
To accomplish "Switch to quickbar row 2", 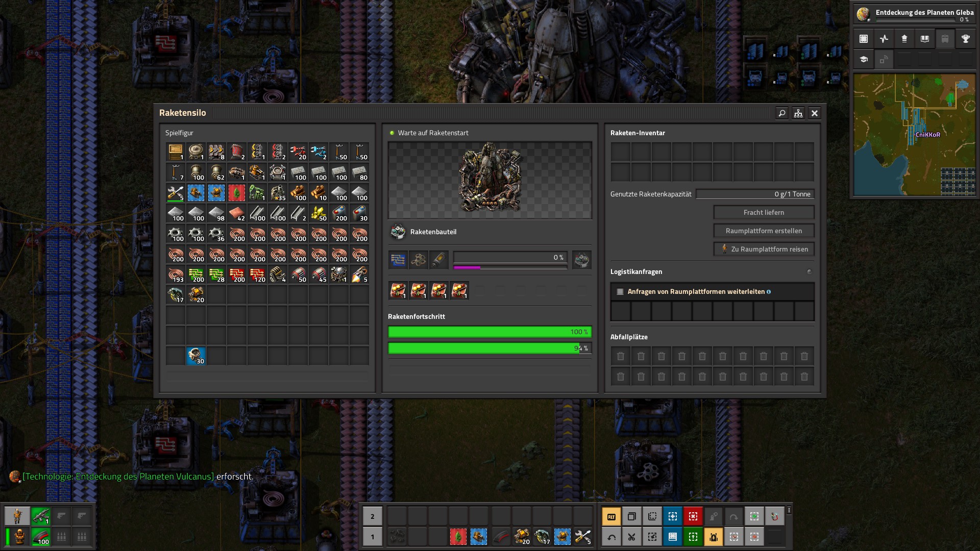I will [372, 516].
